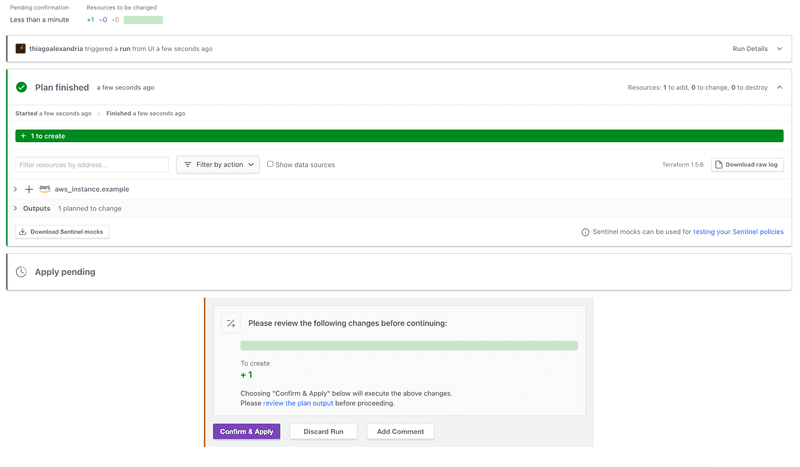Open the Filter by action dropdown
The image size is (800, 467).
pos(218,164)
